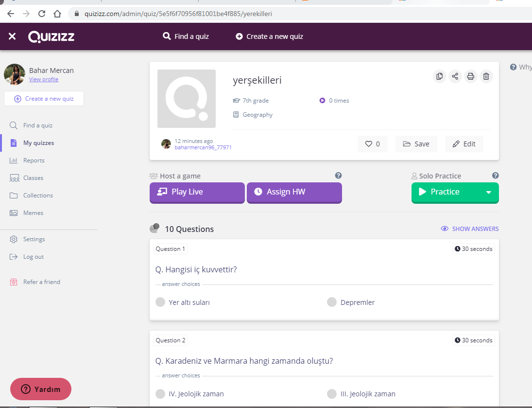
Task: Delete the quiz using the trash icon
Action: click(x=486, y=76)
